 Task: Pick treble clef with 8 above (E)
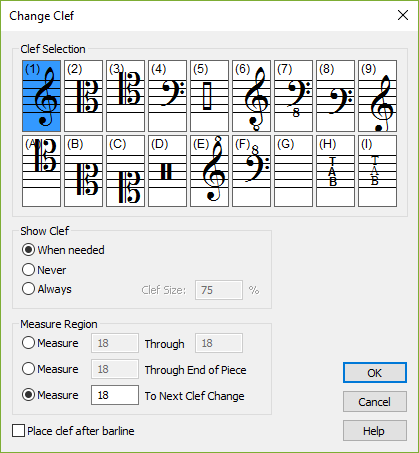[x=209, y=171]
